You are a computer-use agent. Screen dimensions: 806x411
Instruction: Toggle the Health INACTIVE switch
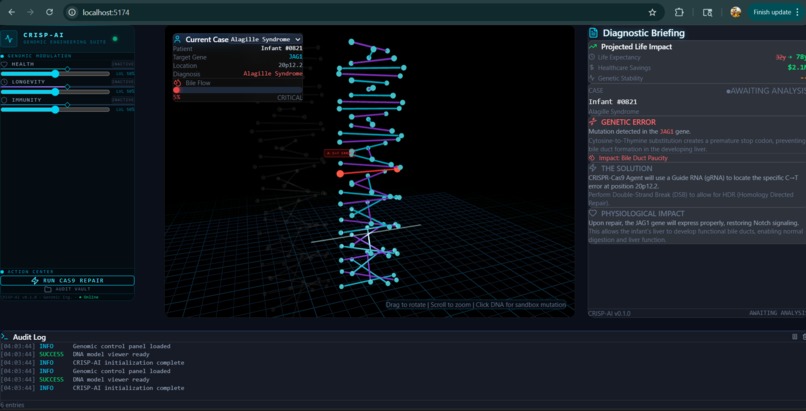pos(123,64)
